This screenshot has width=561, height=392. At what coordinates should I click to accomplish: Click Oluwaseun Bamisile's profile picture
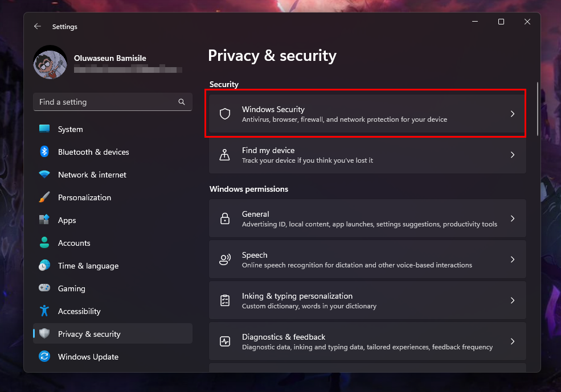click(x=50, y=63)
